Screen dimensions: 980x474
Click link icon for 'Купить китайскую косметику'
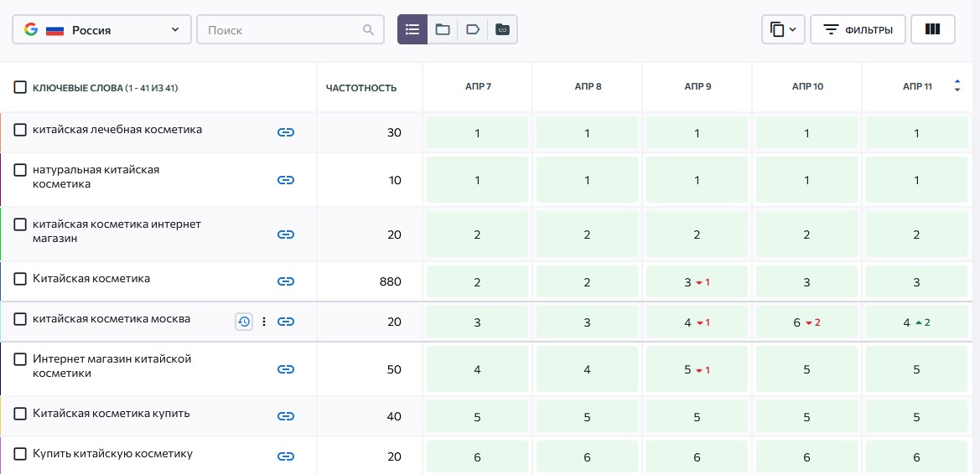tap(286, 456)
